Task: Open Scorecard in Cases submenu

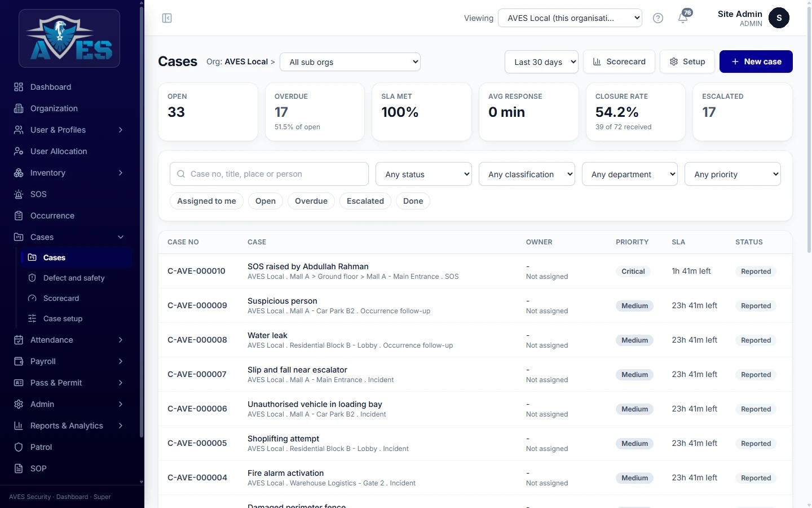Action: tap(76, 298)
